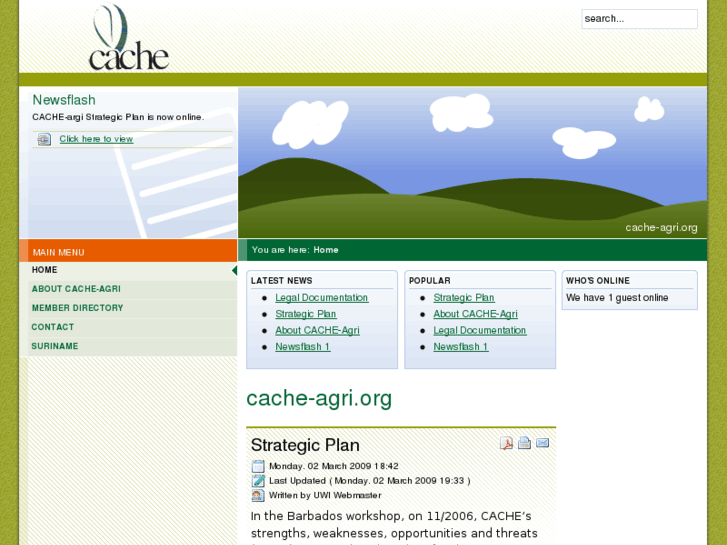Click the calendar icon beside the creation date
Image resolution: width=727 pixels, height=545 pixels.
(258, 466)
